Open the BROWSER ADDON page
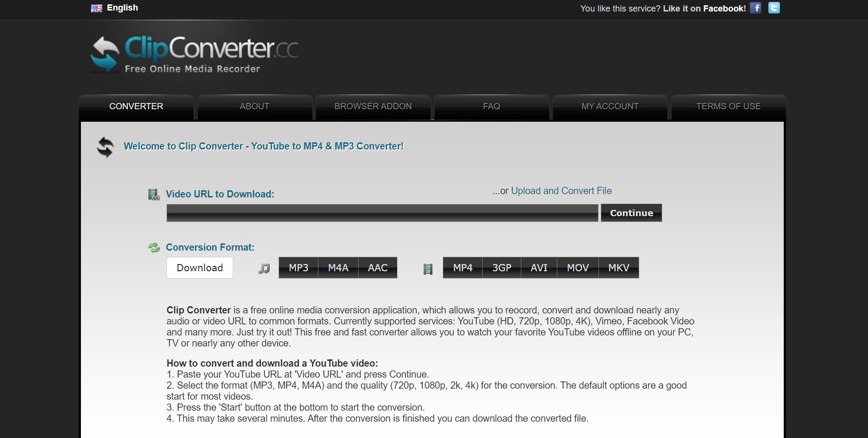868x438 pixels. point(373,106)
